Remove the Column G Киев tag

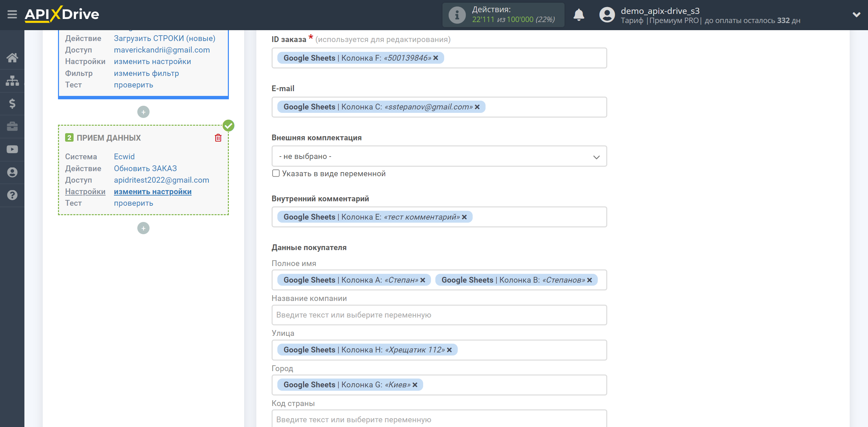click(x=415, y=385)
